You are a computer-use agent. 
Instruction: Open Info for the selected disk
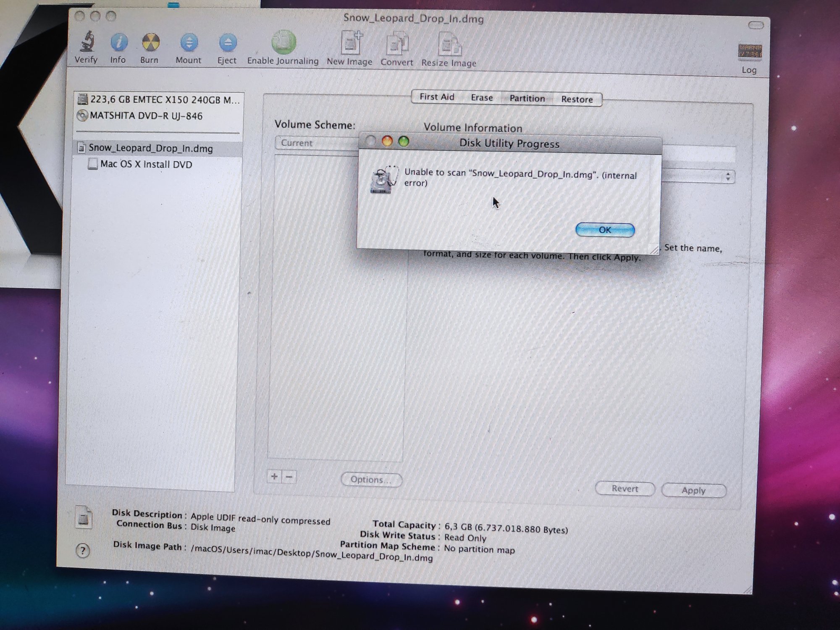(119, 43)
